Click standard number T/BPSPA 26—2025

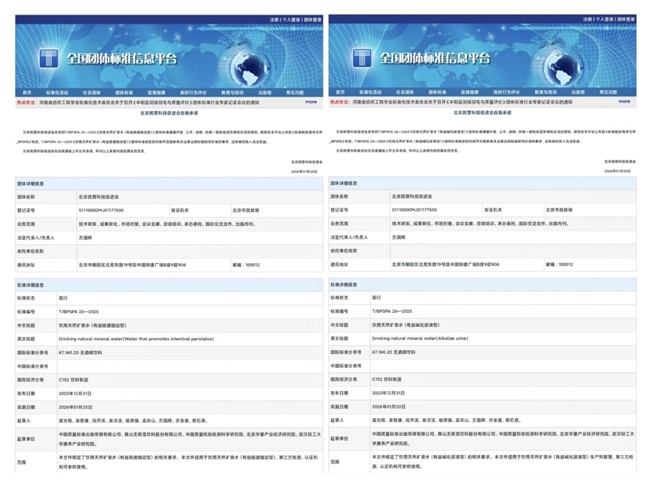(392, 311)
